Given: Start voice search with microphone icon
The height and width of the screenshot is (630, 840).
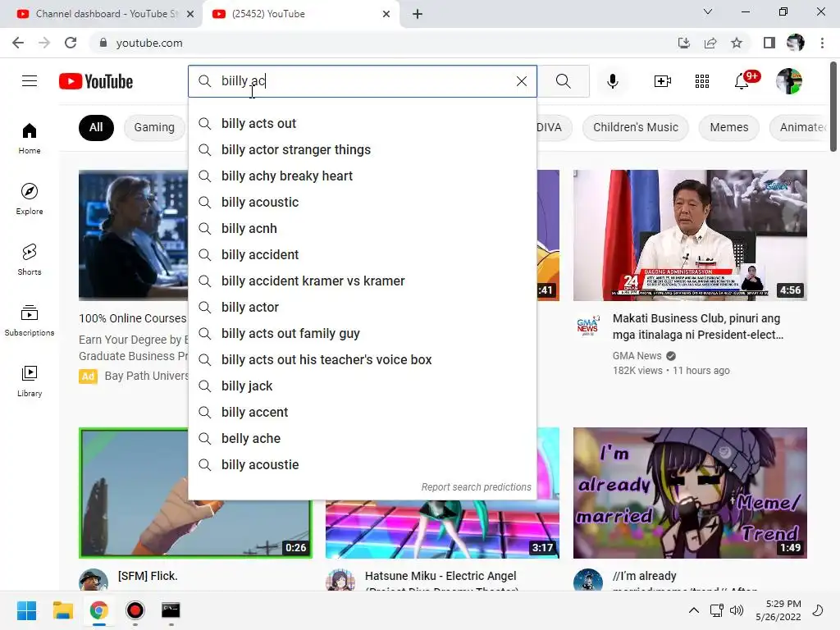Looking at the screenshot, I should [612, 81].
